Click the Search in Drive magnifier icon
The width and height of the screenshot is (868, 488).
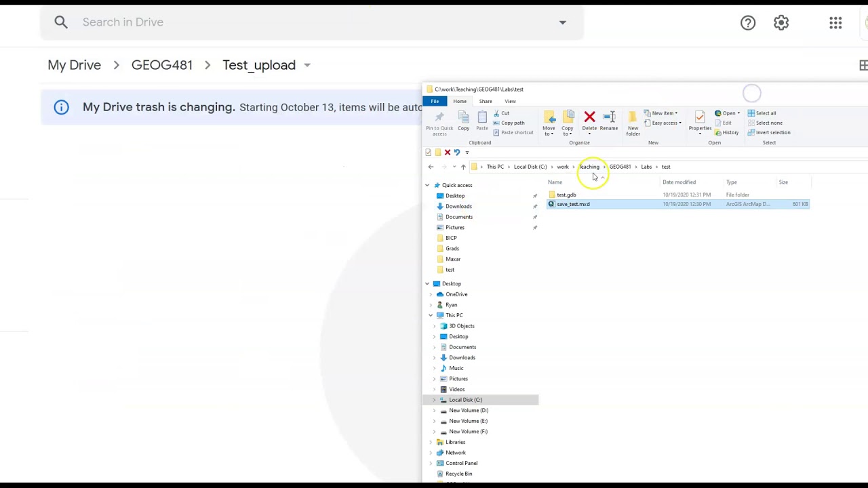(61, 22)
